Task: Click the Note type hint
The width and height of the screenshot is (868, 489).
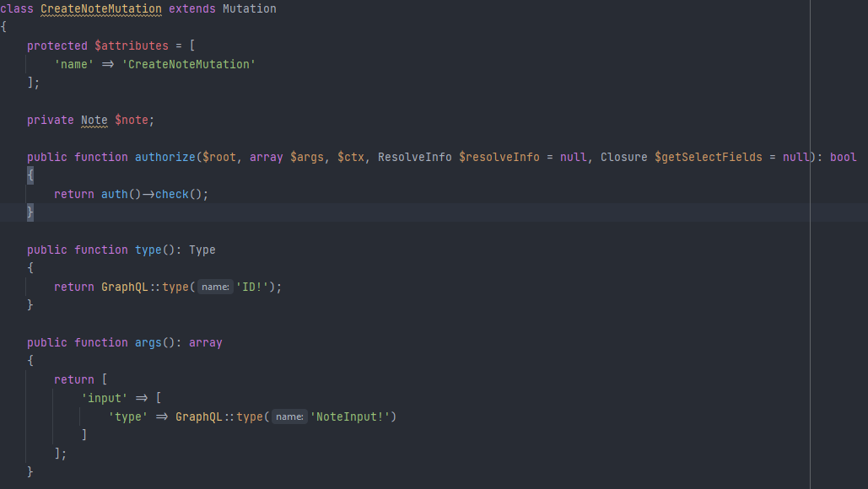Action: [x=94, y=120]
